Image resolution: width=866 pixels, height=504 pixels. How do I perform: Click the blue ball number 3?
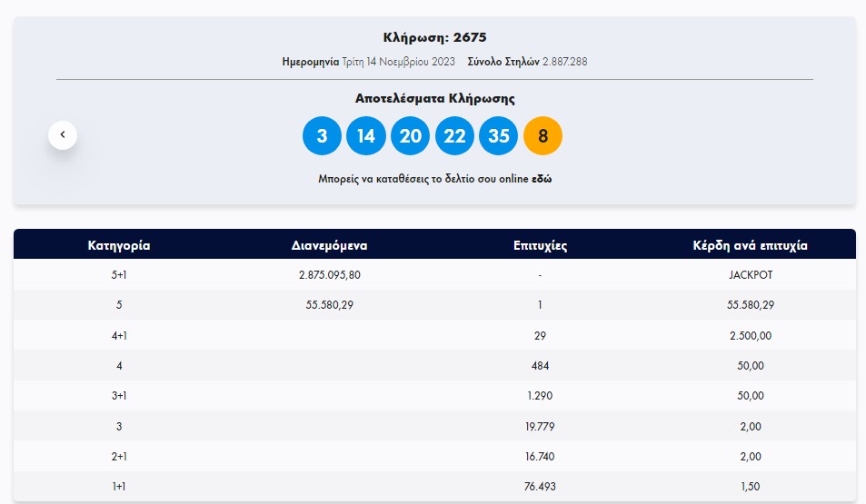click(x=322, y=136)
